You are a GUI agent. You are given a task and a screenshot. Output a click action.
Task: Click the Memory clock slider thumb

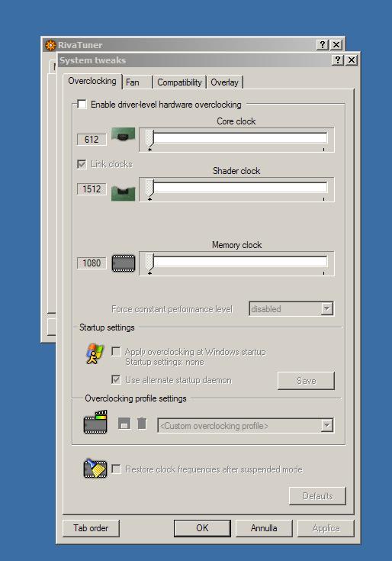[x=149, y=264]
